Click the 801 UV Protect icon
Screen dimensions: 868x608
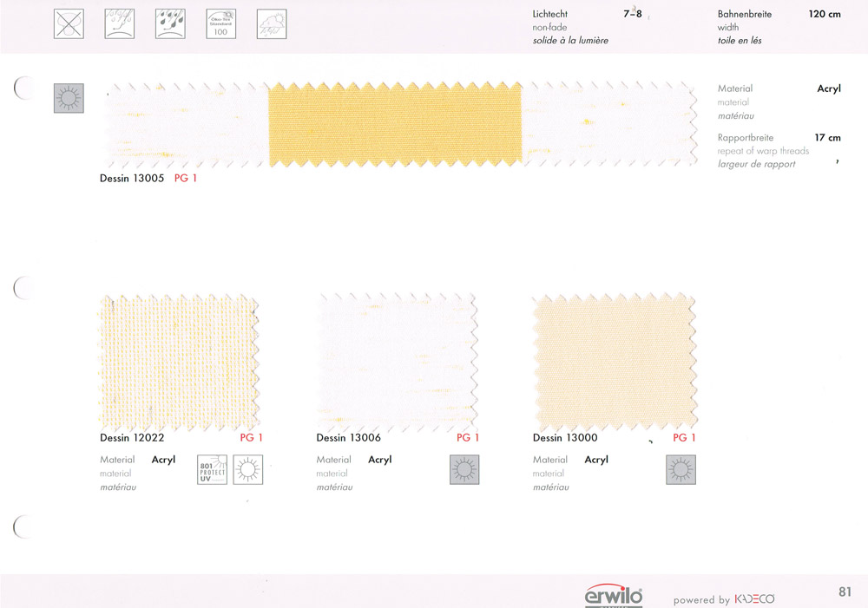(x=212, y=470)
